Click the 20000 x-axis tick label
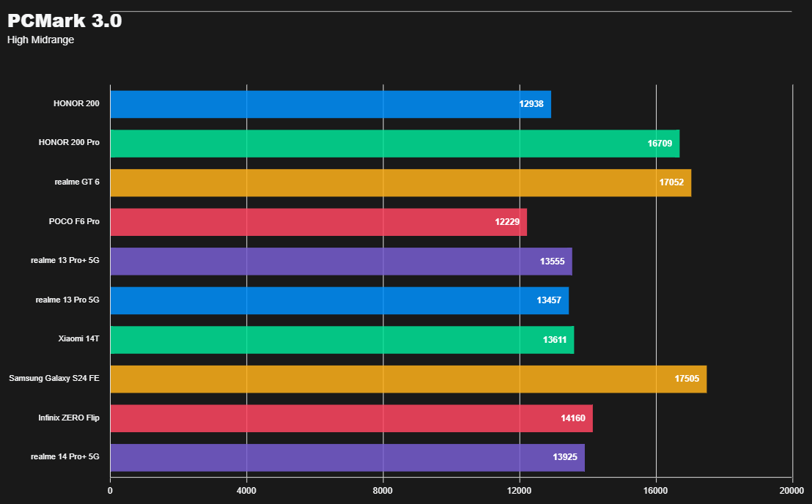This screenshot has width=812, height=504. (791, 490)
